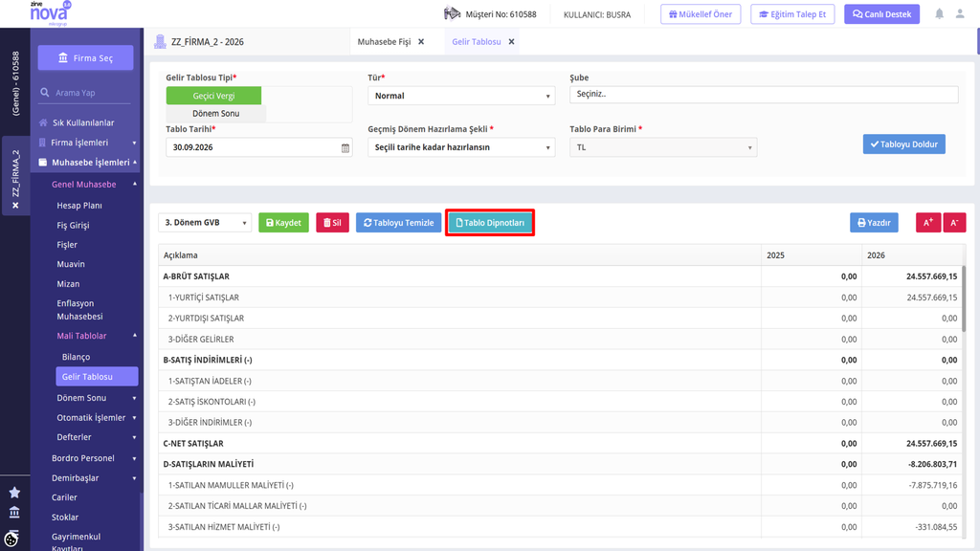Click the zirve nova logo
Viewport: 980px width, 551px height.
pyautogui.click(x=50, y=13)
